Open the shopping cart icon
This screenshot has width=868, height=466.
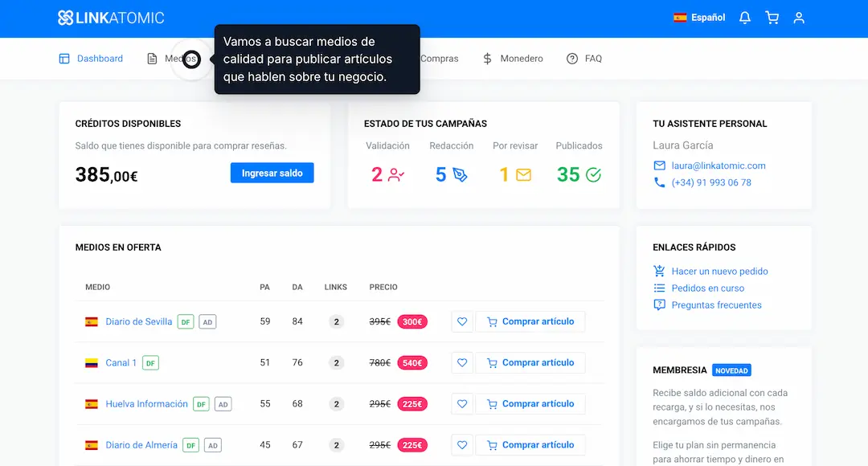772,18
